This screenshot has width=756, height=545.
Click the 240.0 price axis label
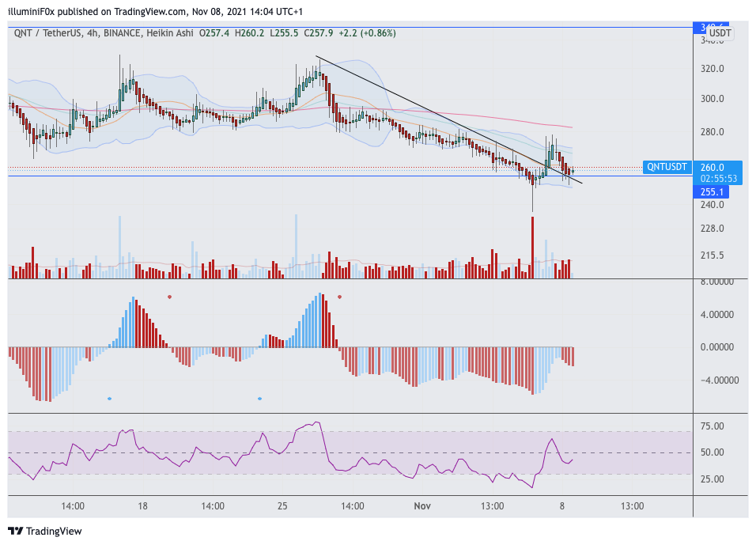tap(713, 205)
